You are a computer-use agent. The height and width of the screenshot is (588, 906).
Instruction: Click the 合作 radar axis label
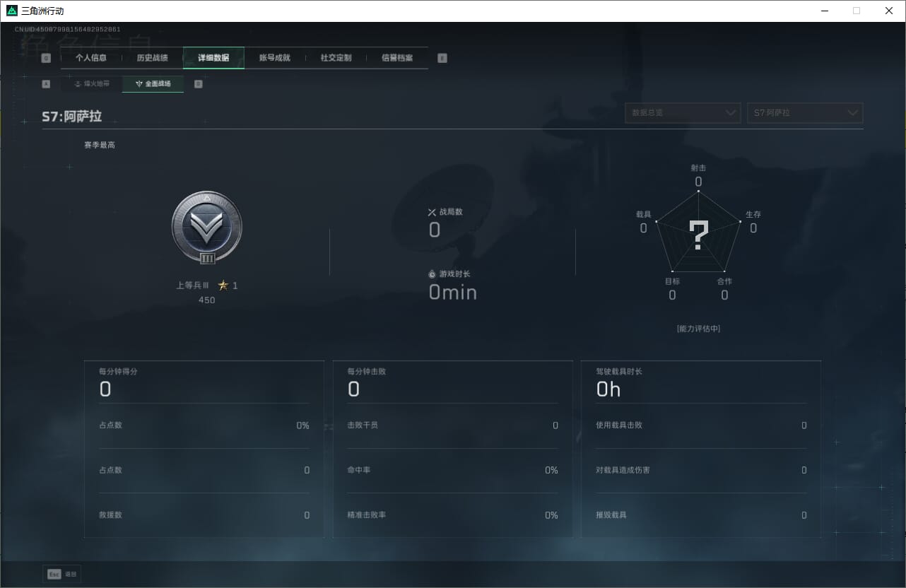coord(724,281)
